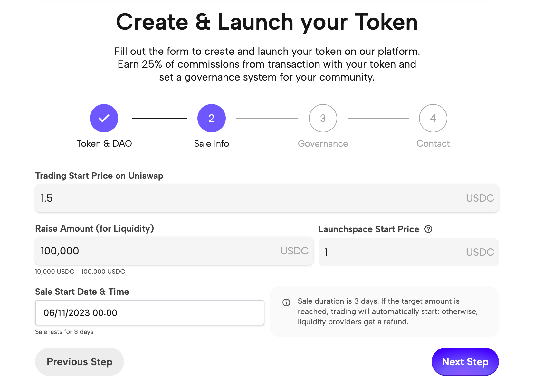Image resolution: width=534 pixels, height=392 pixels.
Task: Click the step 3 circle icon
Action: [x=323, y=118]
